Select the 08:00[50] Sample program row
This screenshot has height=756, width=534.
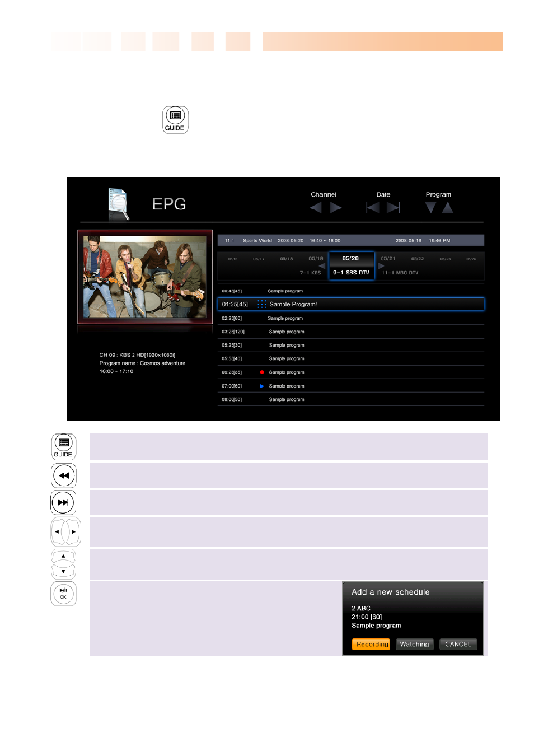(351, 399)
